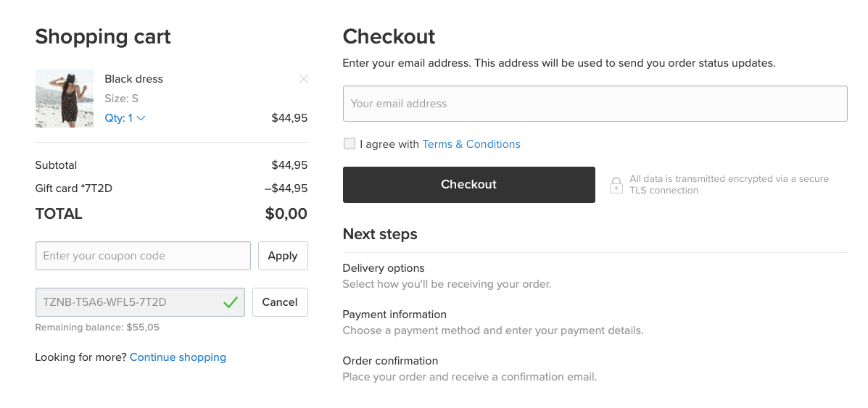Follow the Continue shopping link
The width and height of the screenshot is (868, 408).
178,357
